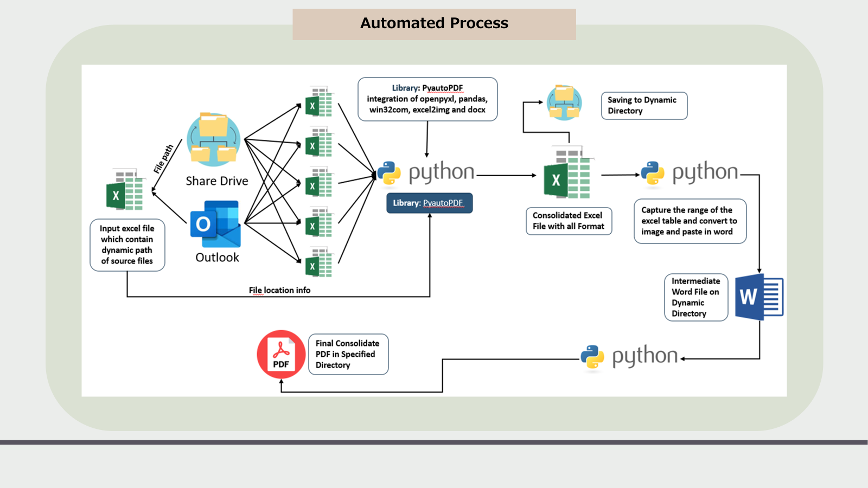
Task: Click the Share Drive folder icon above Outlook
Action: [x=214, y=140]
